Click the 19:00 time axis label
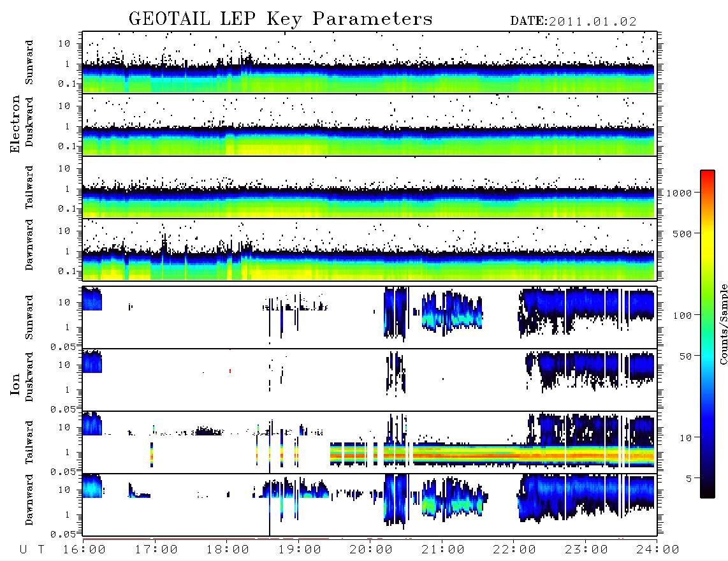The width and height of the screenshot is (728, 561). [300, 550]
